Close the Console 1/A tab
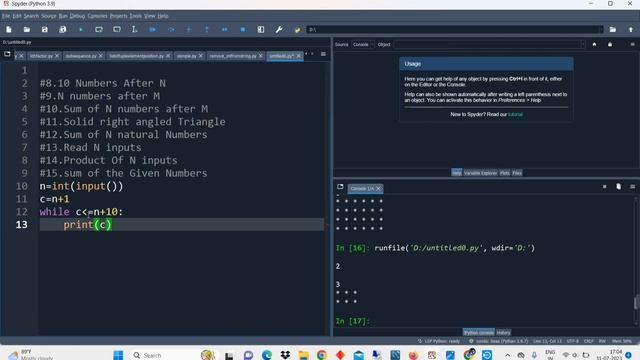Viewport: 640px width, 360px height. [x=378, y=189]
